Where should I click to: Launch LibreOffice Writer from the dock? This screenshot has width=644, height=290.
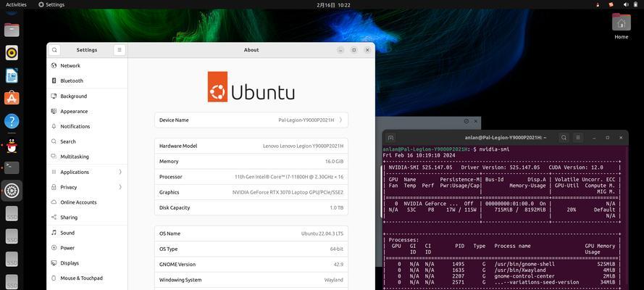point(12,75)
